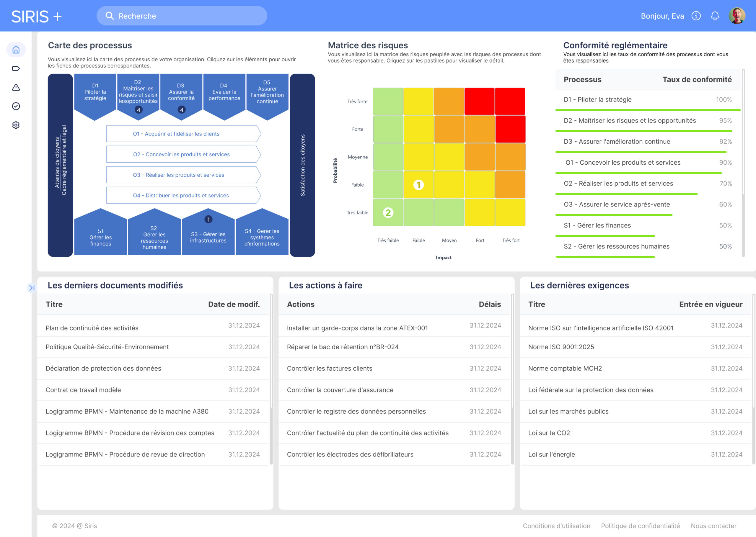Viewport: 756px width, 537px height.
Task: Click the checkmark circle sidebar icon
Action: point(16,106)
